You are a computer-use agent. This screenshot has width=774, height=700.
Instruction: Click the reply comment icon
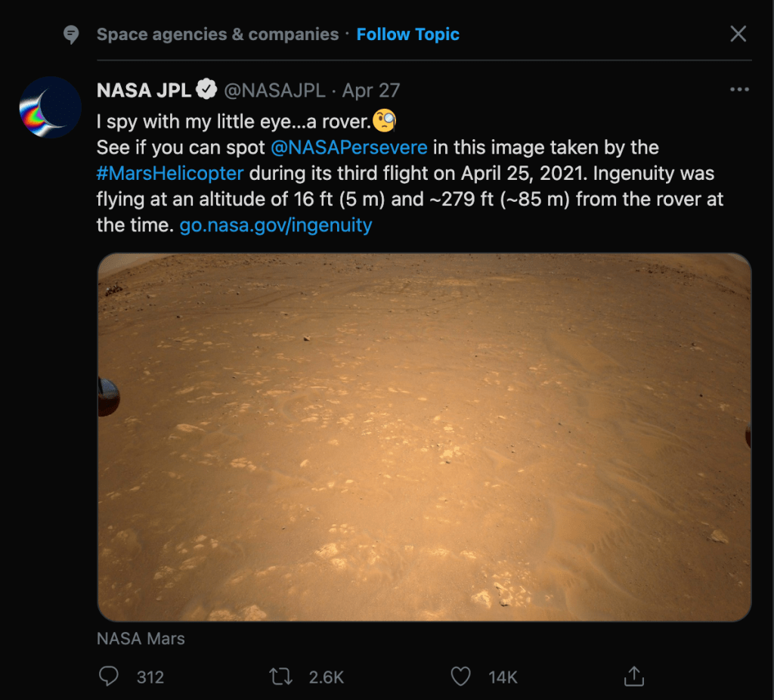(109, 676)
